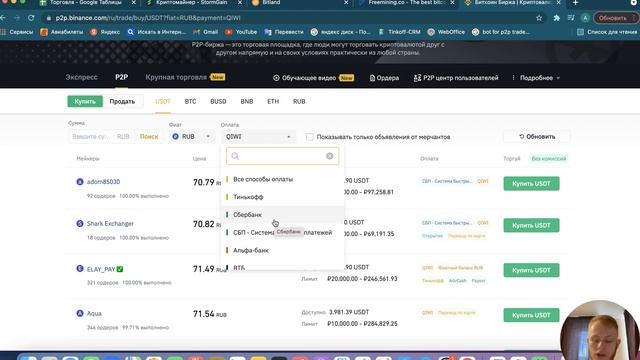Viewport: 640px width, 360px height.
Task: Click the Купить buy toggle button
Action: (x=85, y=101)
